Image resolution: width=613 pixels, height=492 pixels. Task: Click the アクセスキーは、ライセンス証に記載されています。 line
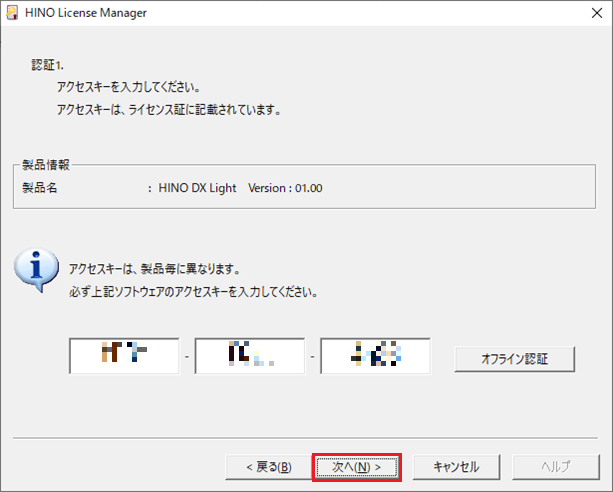pyautogui.click(x=169, y=110)
